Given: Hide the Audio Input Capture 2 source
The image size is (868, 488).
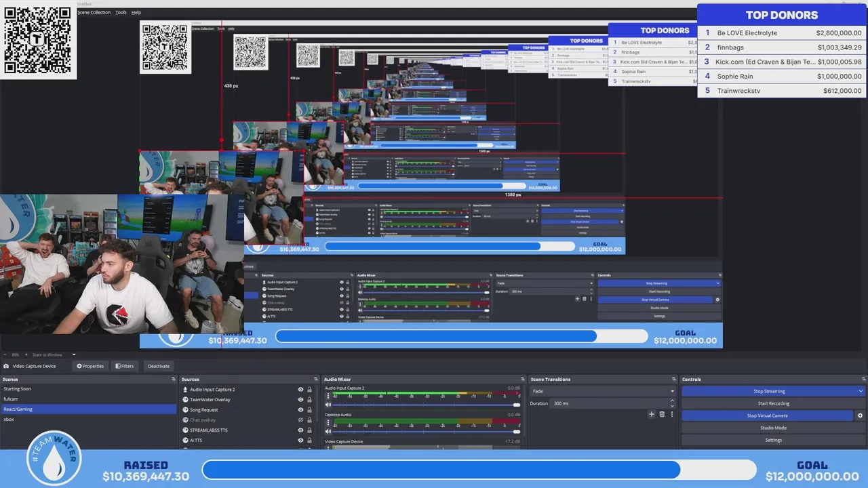Looking at the screenshot, I should (300, 390).
